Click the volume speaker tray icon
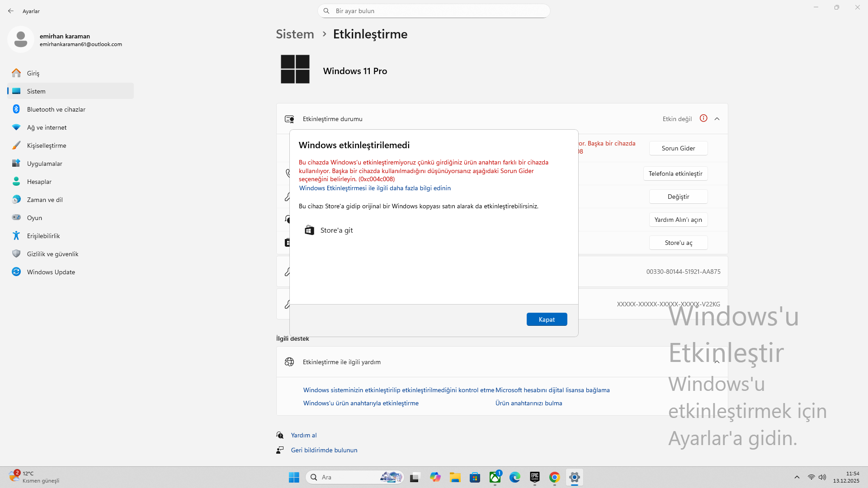 pyautogui.click(x=822, y=477)
